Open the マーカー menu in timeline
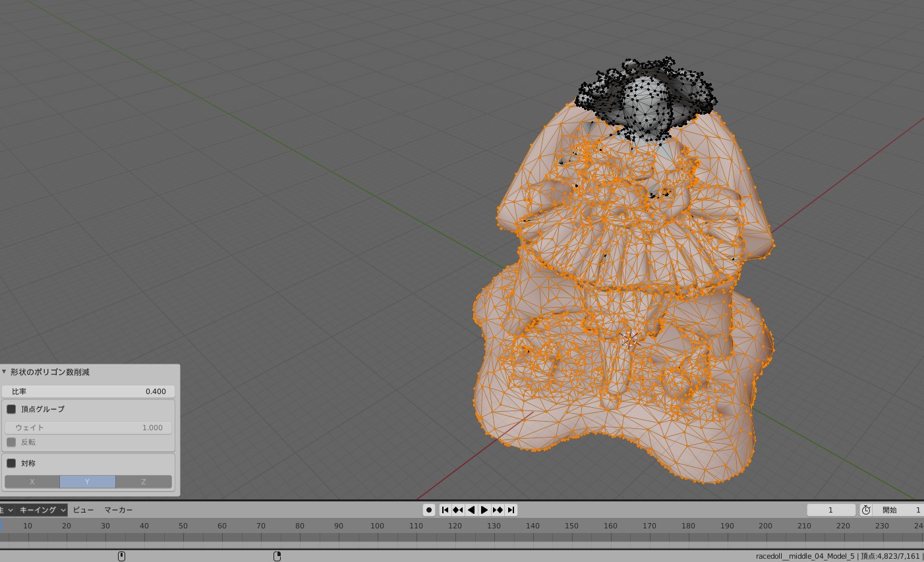The height and width of the screenshot is (562, 924). point(119,510)
